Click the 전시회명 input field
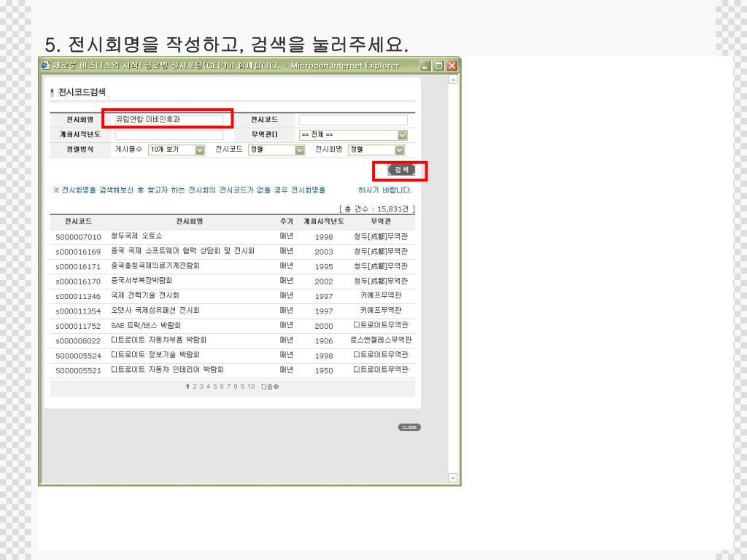The width and height of the screenshot is (747, 560). [169, 119]
